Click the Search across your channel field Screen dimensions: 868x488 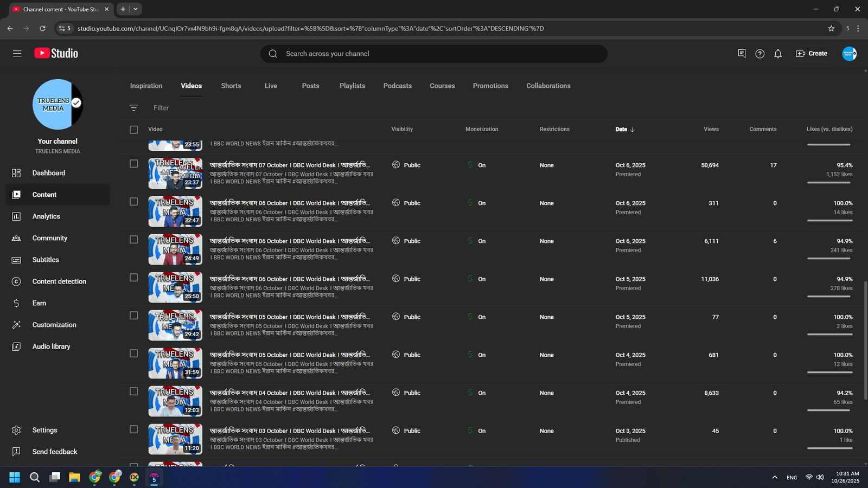pyautogui.click(x=434, y=54)
